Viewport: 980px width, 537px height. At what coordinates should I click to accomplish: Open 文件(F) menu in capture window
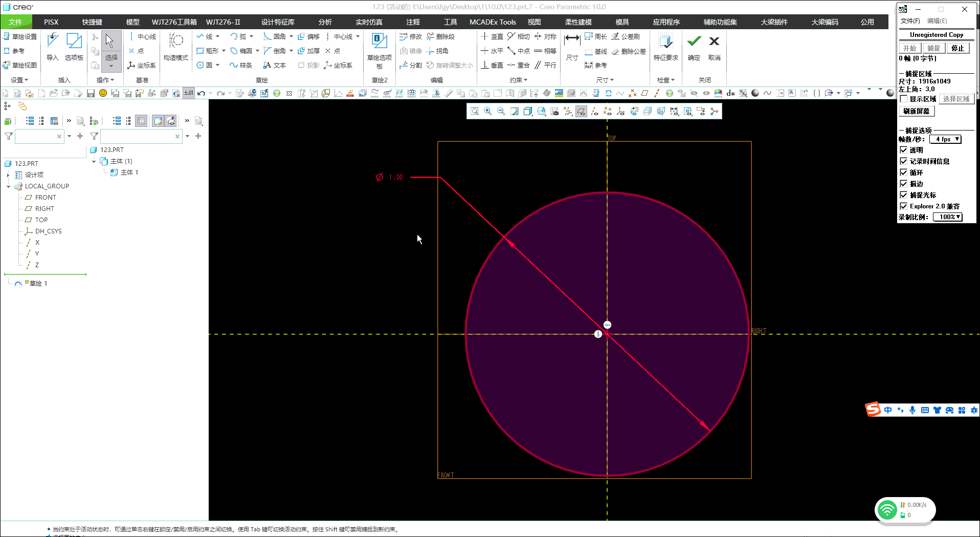point(910,21)
